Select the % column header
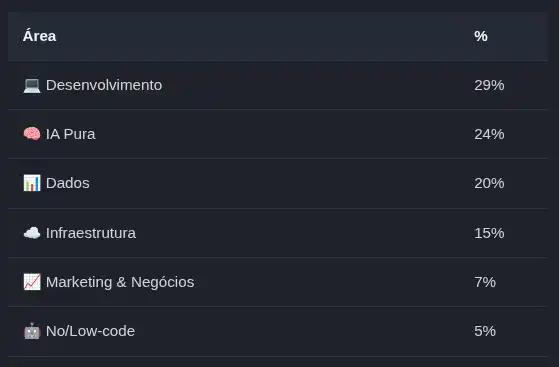This screenshot has width=559, height=367. click(481, 36)
